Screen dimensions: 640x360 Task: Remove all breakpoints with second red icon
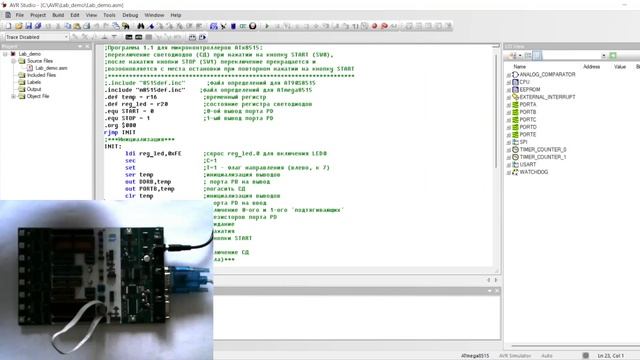point(384,26)
